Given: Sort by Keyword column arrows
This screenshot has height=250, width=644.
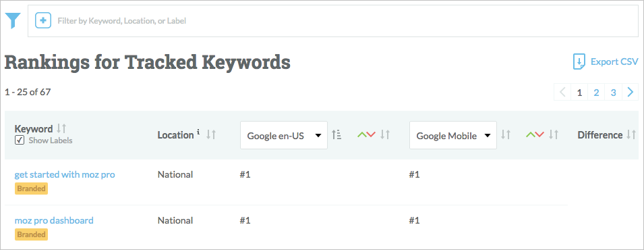Looking at the screenshot, I should tap(61, 128).
